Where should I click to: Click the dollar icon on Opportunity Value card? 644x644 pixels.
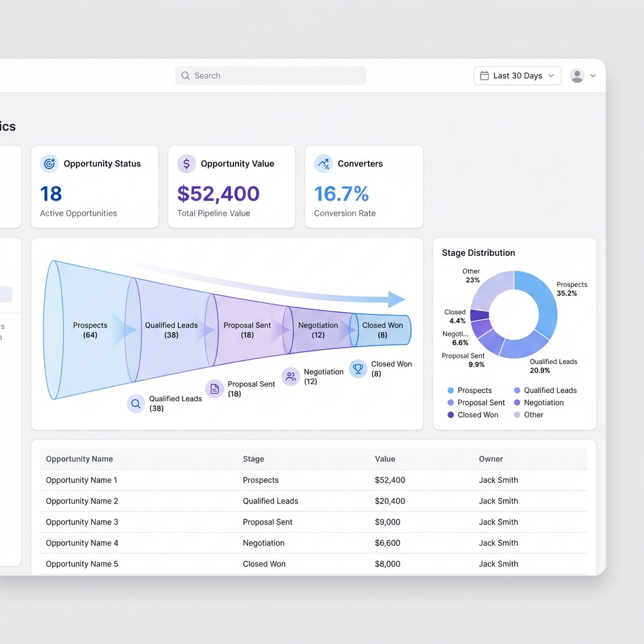coord(186,164)
